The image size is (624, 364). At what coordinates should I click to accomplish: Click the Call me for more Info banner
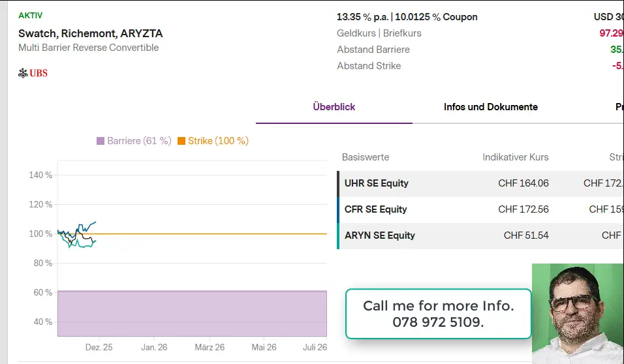point(438,314)
